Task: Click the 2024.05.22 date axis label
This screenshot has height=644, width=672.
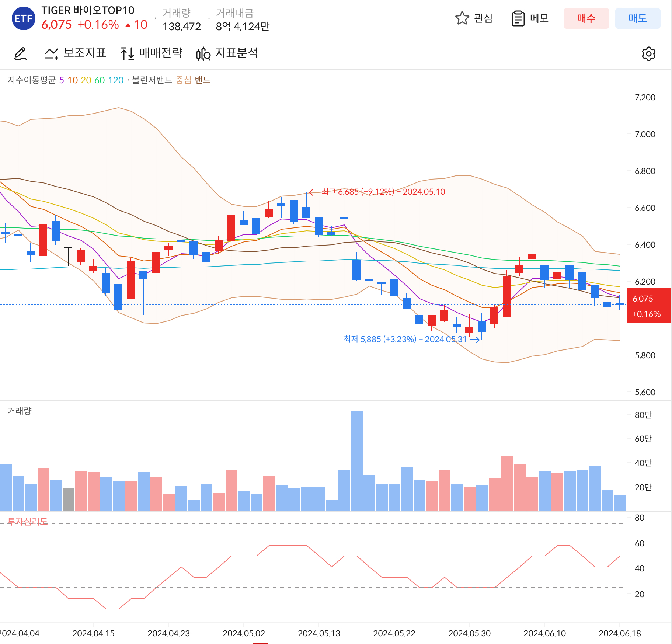Action: tap(394, 633)
